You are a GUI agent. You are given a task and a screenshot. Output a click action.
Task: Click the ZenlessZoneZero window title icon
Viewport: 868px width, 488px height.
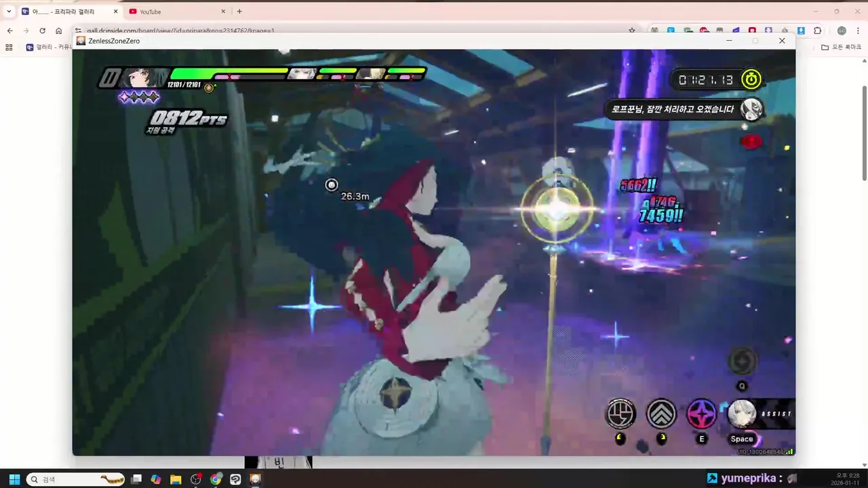[81, 41]
